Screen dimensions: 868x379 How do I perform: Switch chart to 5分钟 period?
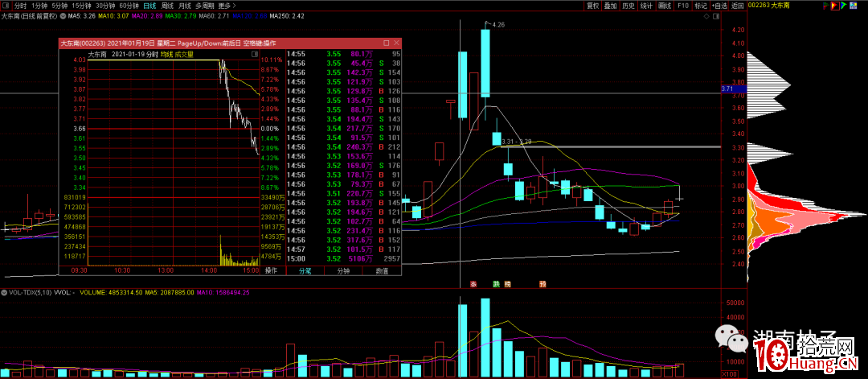click(59, 5)
